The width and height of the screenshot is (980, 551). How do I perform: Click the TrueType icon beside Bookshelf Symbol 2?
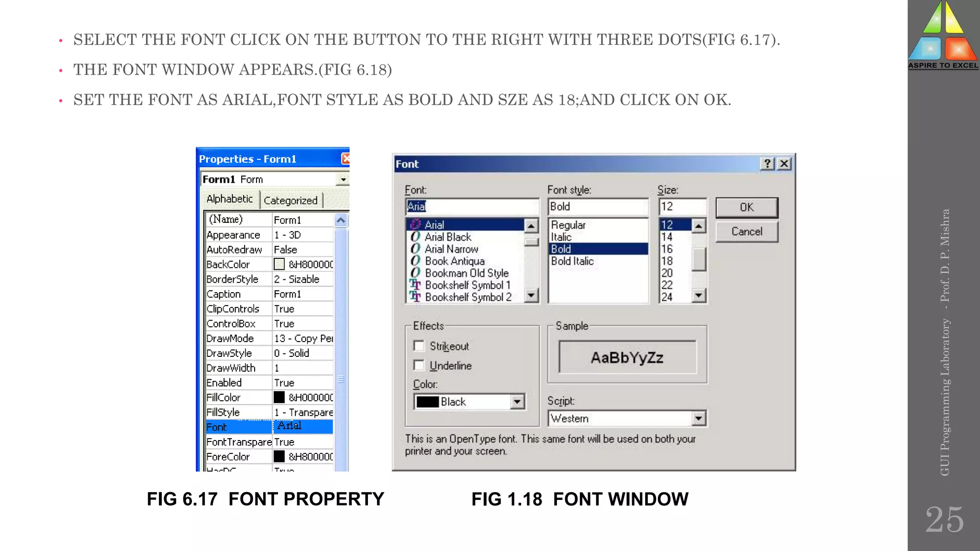click(x=415, y=297)
